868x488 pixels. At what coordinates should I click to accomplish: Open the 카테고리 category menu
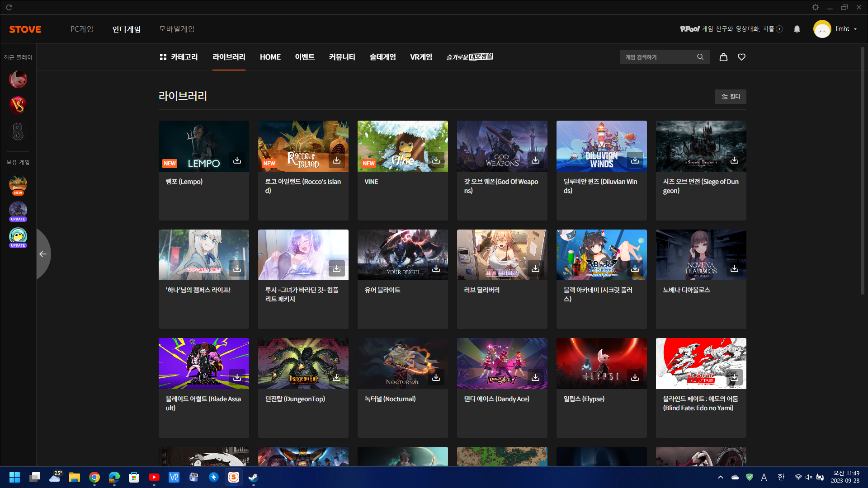(179, 57)
